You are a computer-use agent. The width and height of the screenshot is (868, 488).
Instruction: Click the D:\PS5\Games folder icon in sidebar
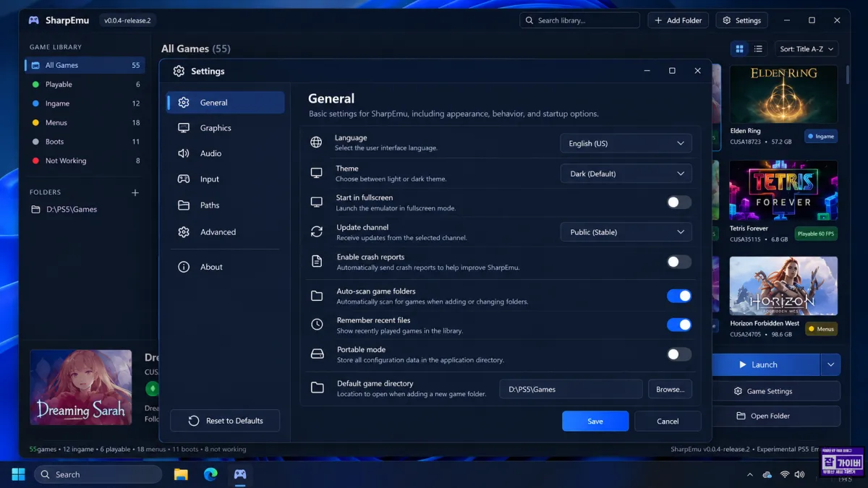pos(35,210)
